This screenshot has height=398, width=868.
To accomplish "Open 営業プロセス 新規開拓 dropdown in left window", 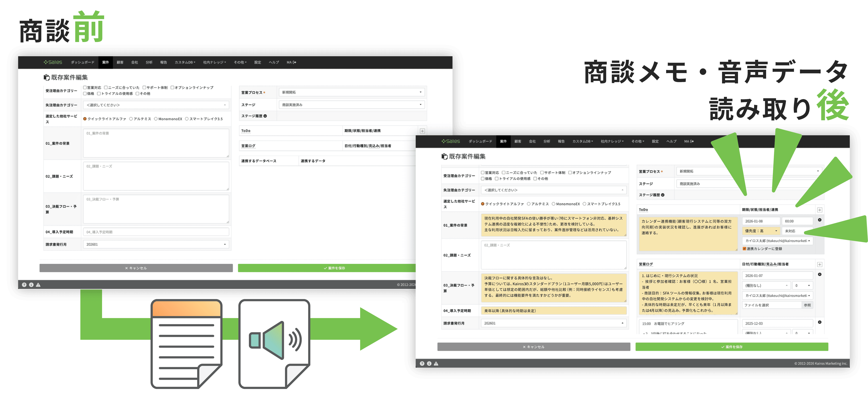I will click(x=351, y=92).
